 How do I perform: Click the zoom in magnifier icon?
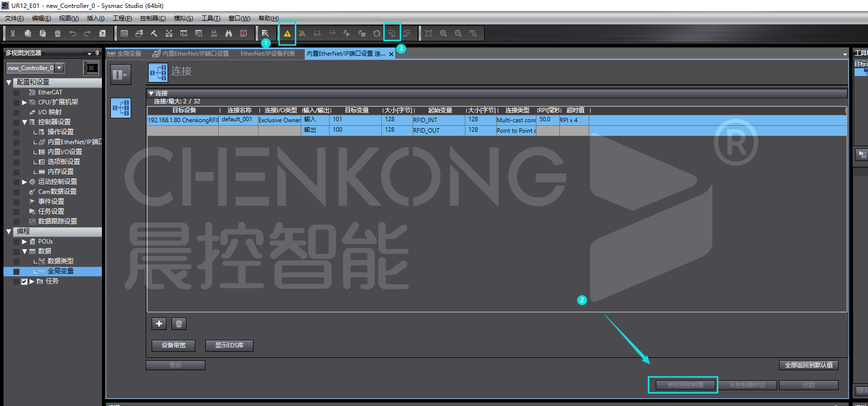[443, 33]
